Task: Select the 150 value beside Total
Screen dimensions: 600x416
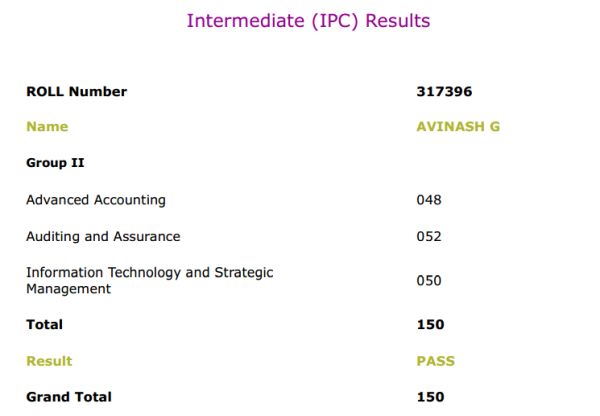Action: (430, 325)
